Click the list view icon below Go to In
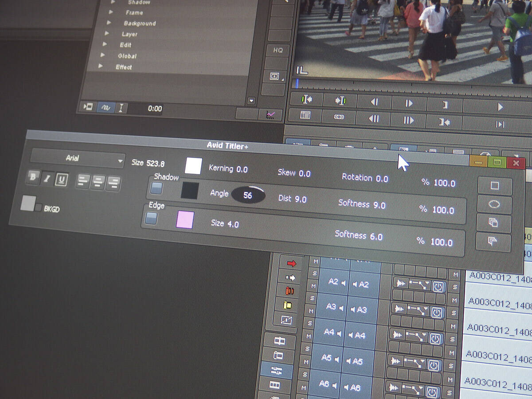The height and width of the screenshot is (399, 532). (305, 115)
